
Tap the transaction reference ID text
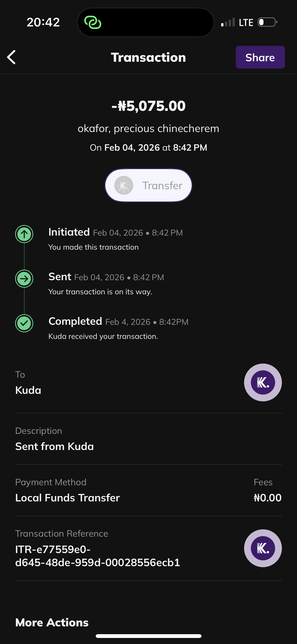click(97, 556)
